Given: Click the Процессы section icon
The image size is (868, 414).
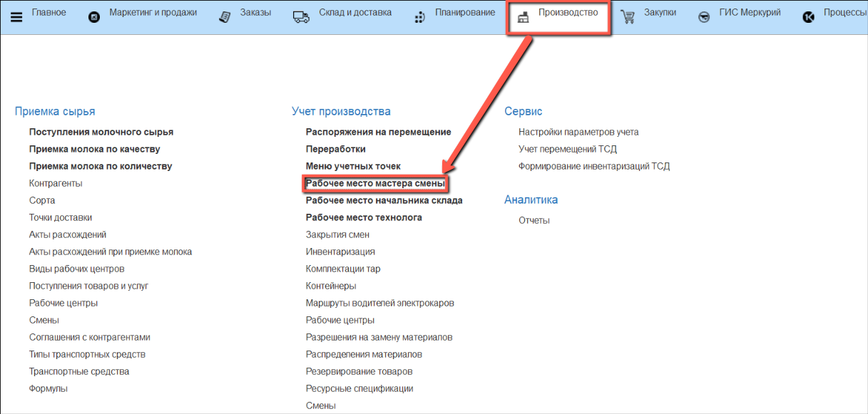Looking at the screenshot, I should [x=808, y=17].
